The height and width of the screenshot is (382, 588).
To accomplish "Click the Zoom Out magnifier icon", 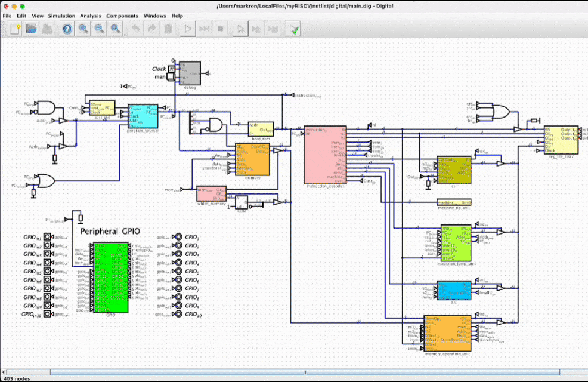I will [100, 28].
